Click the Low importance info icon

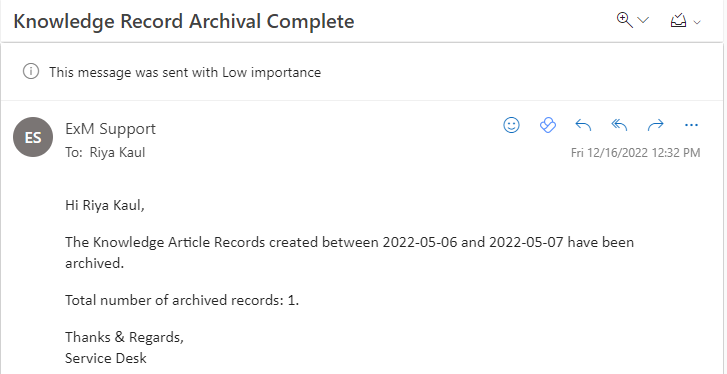(x=31, y=72)
